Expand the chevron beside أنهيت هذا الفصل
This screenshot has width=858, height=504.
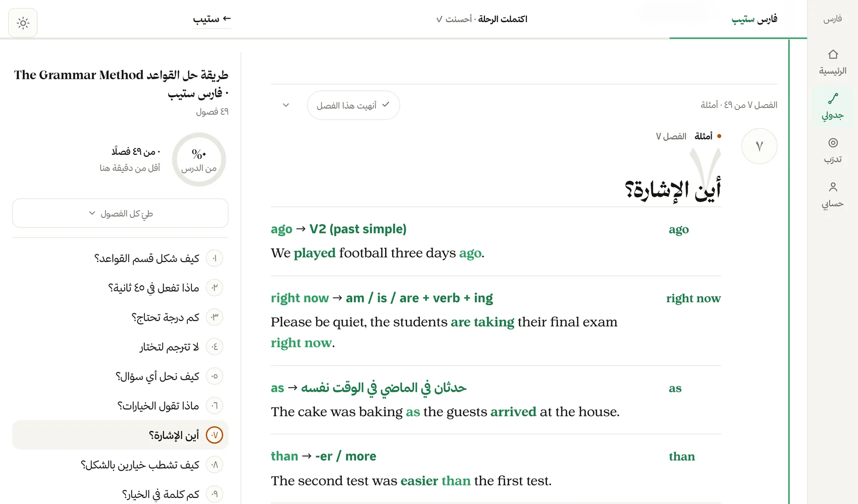coord(286,105)
